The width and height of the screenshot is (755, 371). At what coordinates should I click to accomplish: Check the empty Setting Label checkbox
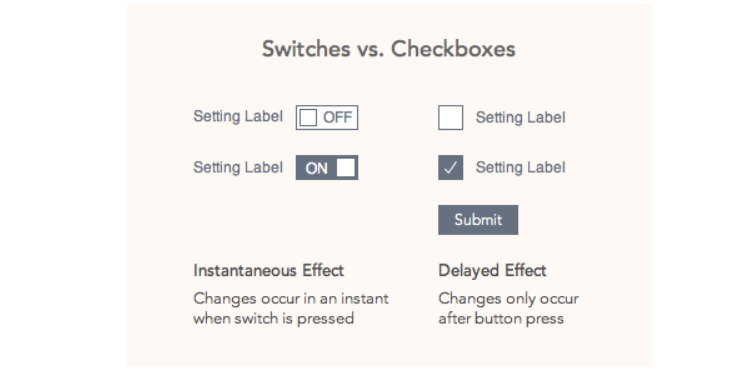451,117
